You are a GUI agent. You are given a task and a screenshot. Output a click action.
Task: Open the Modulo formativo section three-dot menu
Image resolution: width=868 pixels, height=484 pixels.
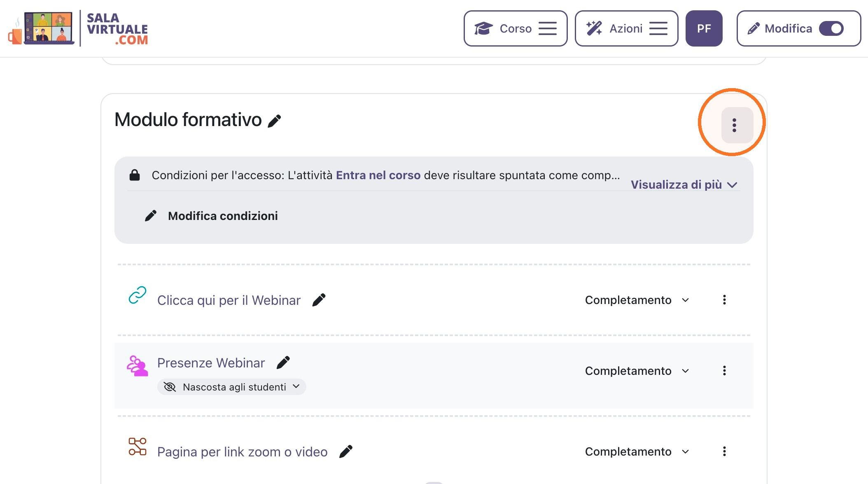point(737,125)
